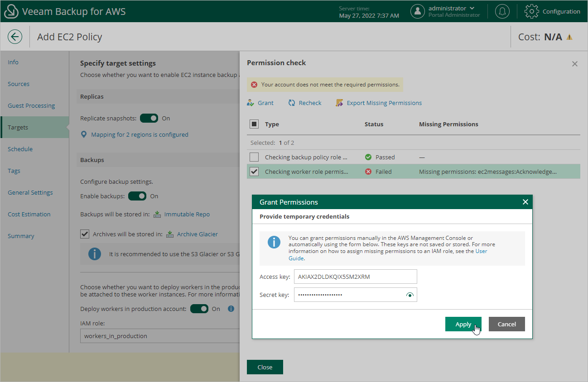Screen dimensions: 588x382
Task: Click the info icon in Grant Permissions dialog
Action: point(274,242)
